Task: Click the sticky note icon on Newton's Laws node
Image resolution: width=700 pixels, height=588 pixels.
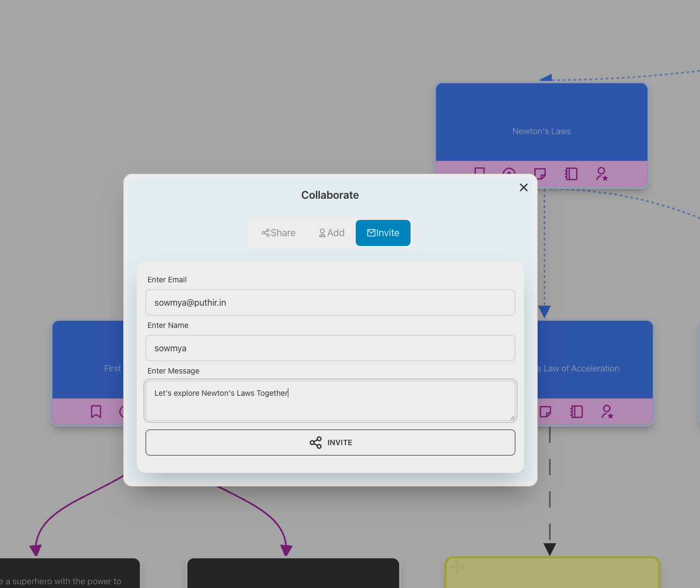Action: 540,173
